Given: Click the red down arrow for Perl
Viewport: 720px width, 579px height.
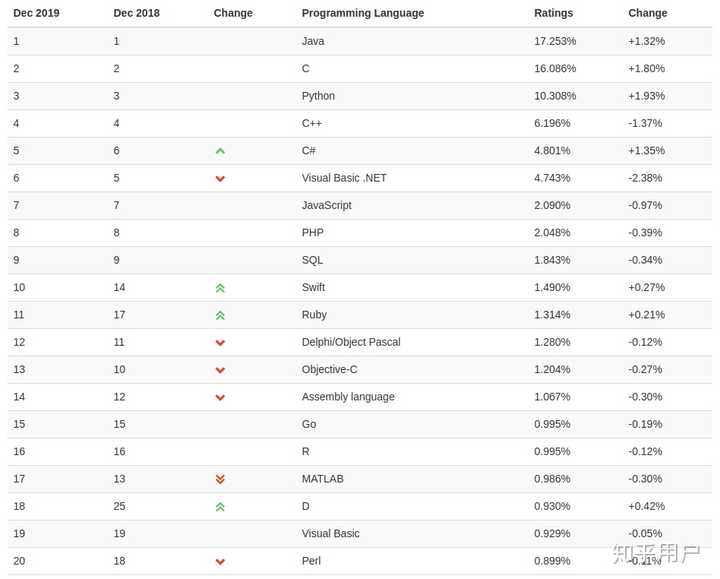Looking at the screenshot, I should click(x=220, y=562).
